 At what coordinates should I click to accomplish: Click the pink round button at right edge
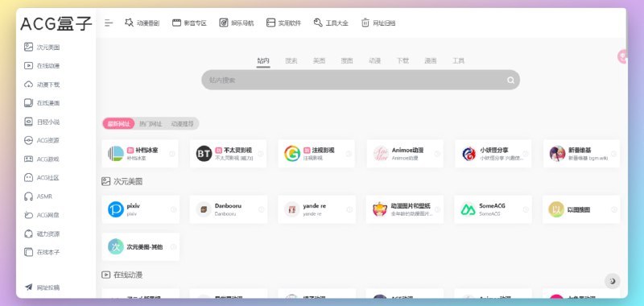click(x=622, y=56)
